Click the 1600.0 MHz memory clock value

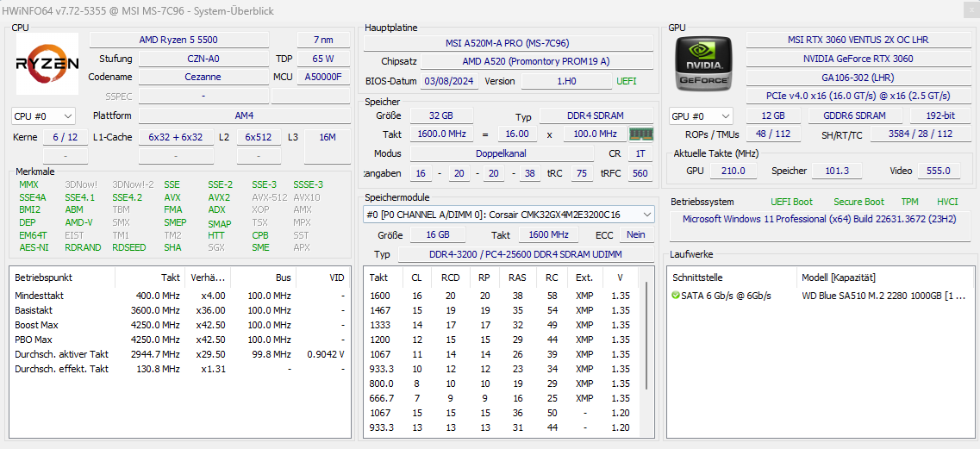pyautogui.click(x=441, y=134)
